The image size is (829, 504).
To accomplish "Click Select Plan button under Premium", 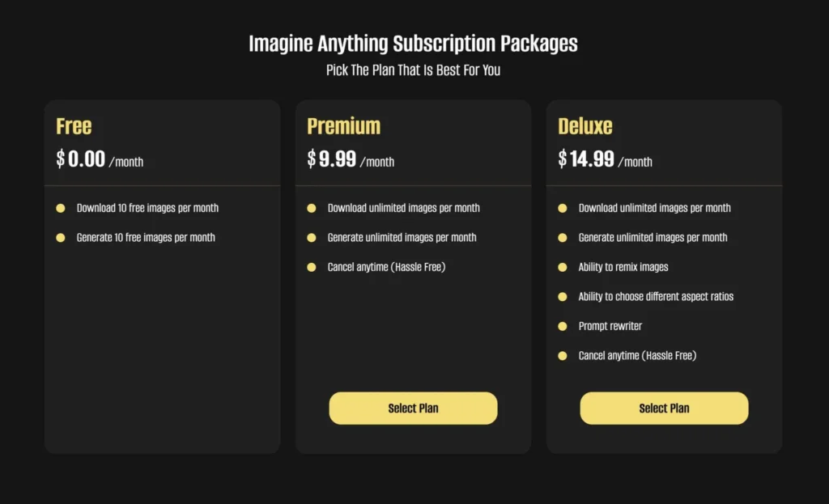I will (x=413, y=409).
